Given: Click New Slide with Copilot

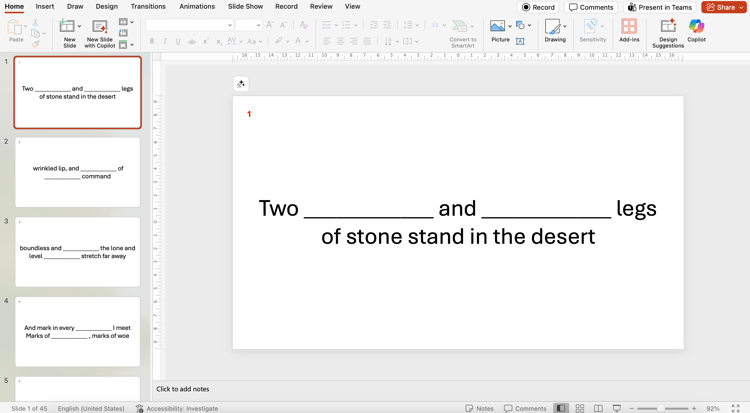Looking at the screenshot, I should tap(99, 27).
